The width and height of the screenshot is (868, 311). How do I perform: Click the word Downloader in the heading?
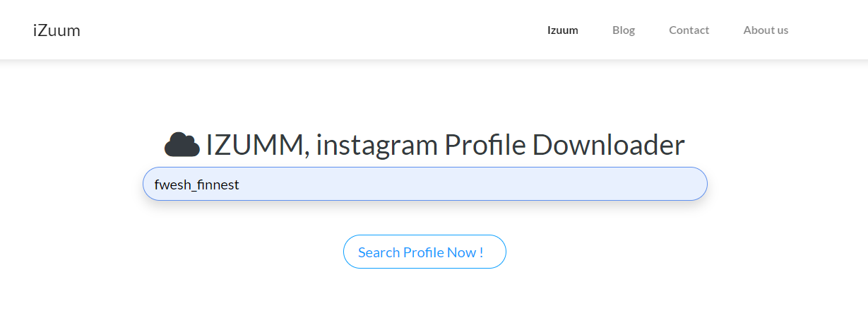608,145
